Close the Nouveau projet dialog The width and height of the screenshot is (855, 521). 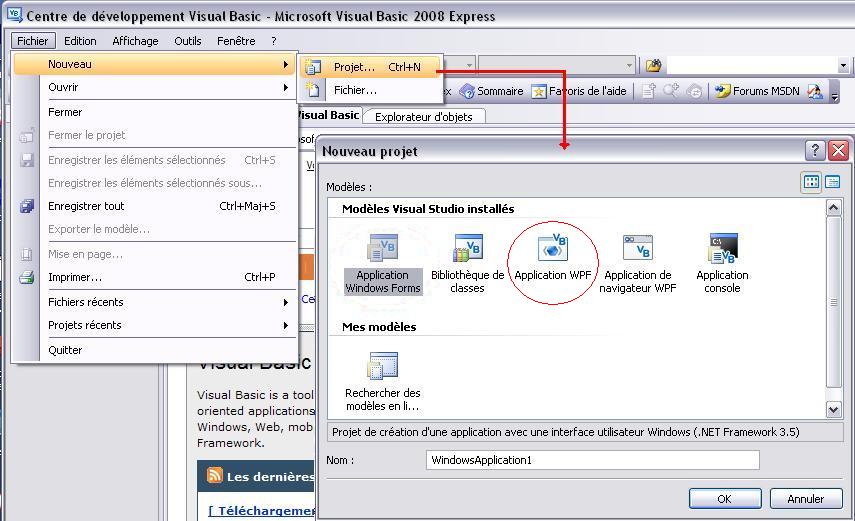pyautogui.click(x=839, y=150)
